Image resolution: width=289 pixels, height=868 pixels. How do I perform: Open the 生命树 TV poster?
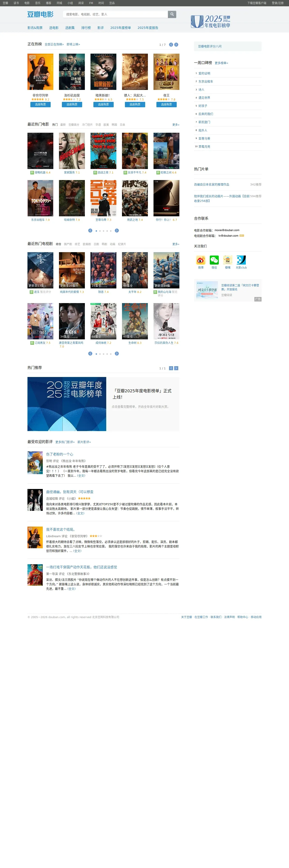(x=135, y=321)
